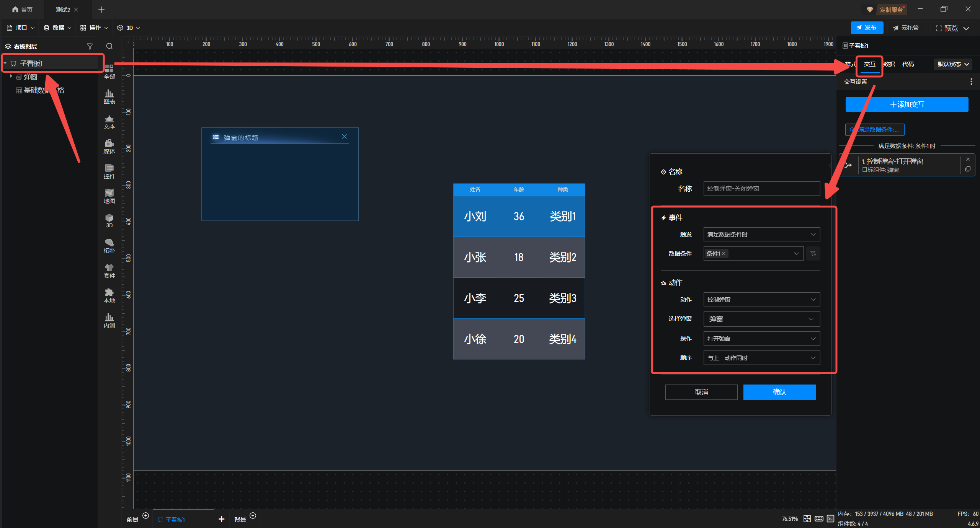Viewport: 980px width, 528px height.
Task: Remove the 条件1 tag from 数据条件
Action: [724, 254]
